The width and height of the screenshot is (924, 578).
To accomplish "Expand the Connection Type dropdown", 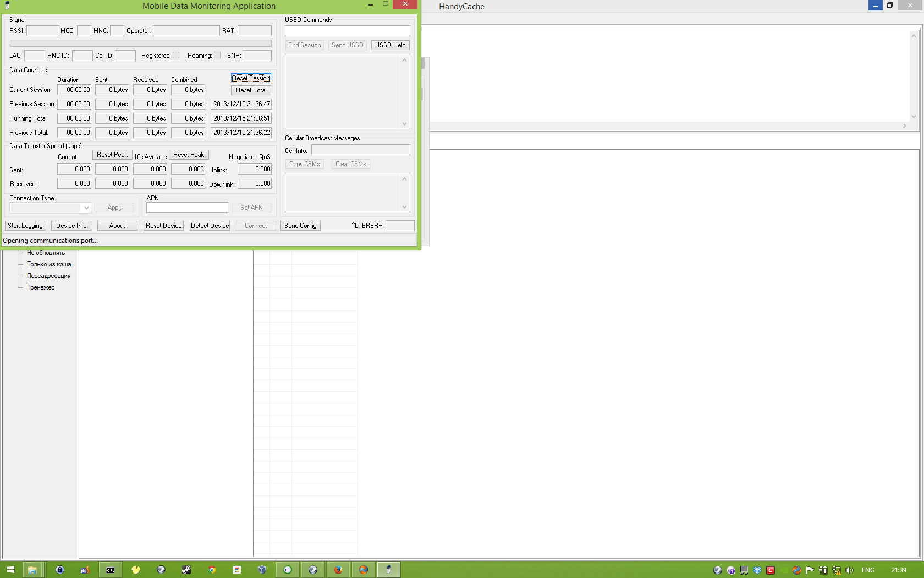I will pyautogui.click(x=86, y=208).
